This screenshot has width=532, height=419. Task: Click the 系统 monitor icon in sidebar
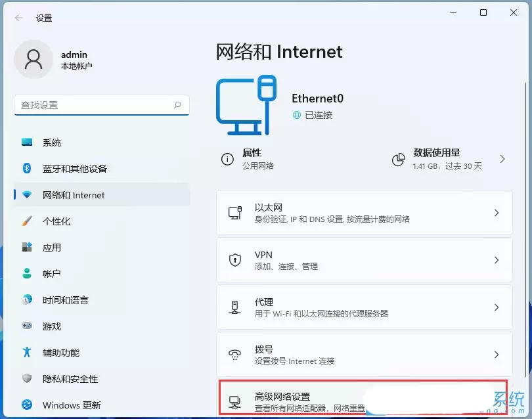(x=26, y=143)
